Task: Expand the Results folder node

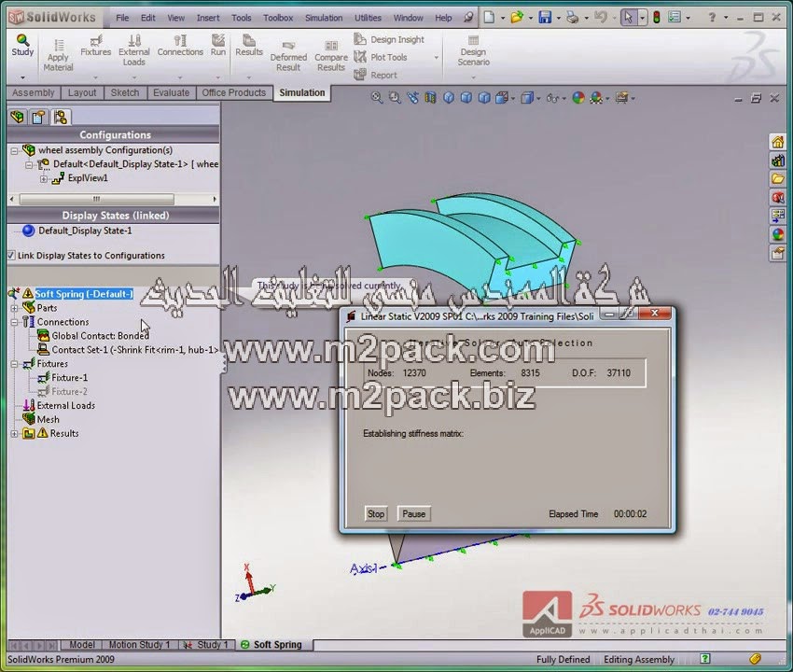Action: 14,434
